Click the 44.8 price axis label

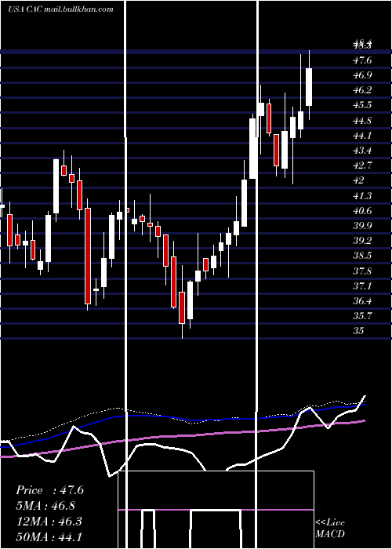362,121
